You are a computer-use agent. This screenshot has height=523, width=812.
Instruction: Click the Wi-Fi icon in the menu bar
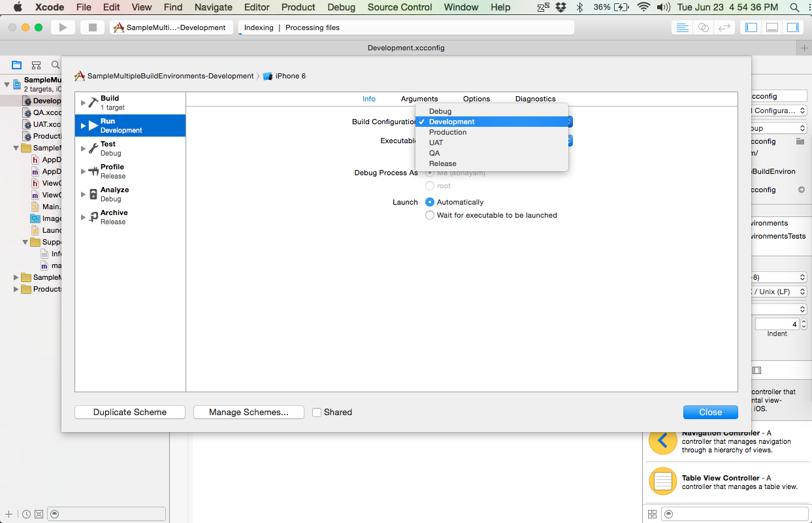(643, 7)
